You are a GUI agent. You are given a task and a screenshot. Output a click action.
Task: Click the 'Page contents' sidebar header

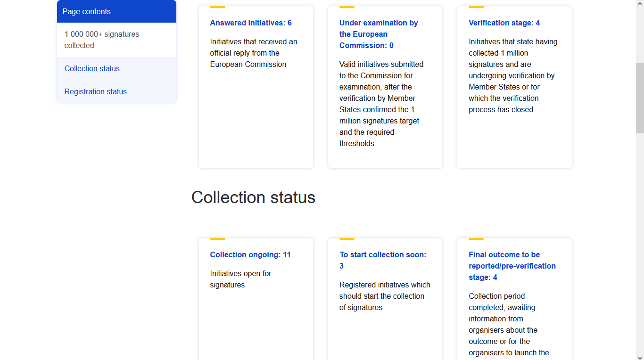87,11
